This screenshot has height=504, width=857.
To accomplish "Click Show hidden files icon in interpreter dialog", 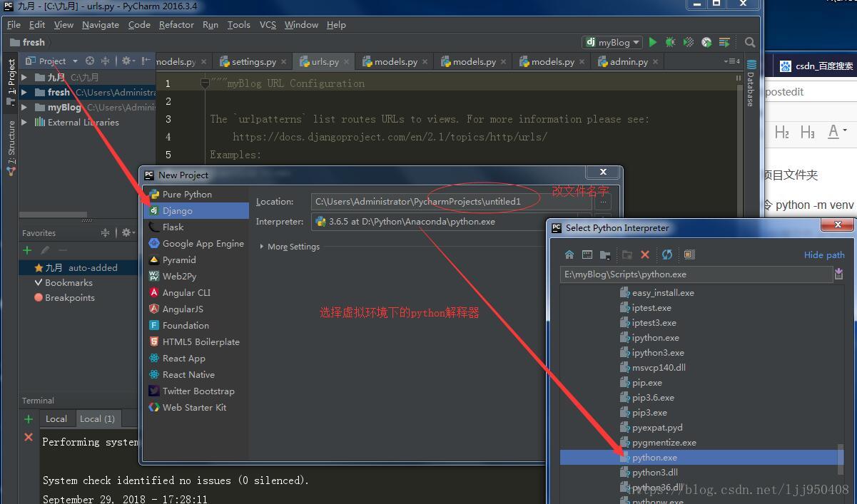I will click(x=689, y=254).
